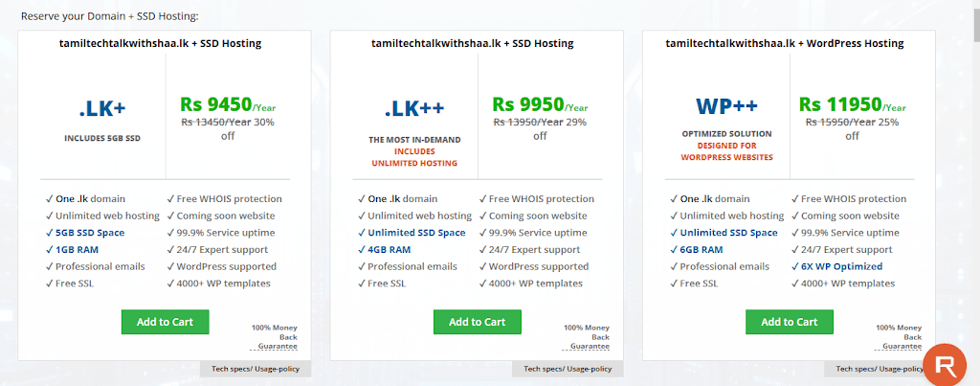Click the WP++ plan logo
Viewport: 980px width, 386px height.
point(727,107)
